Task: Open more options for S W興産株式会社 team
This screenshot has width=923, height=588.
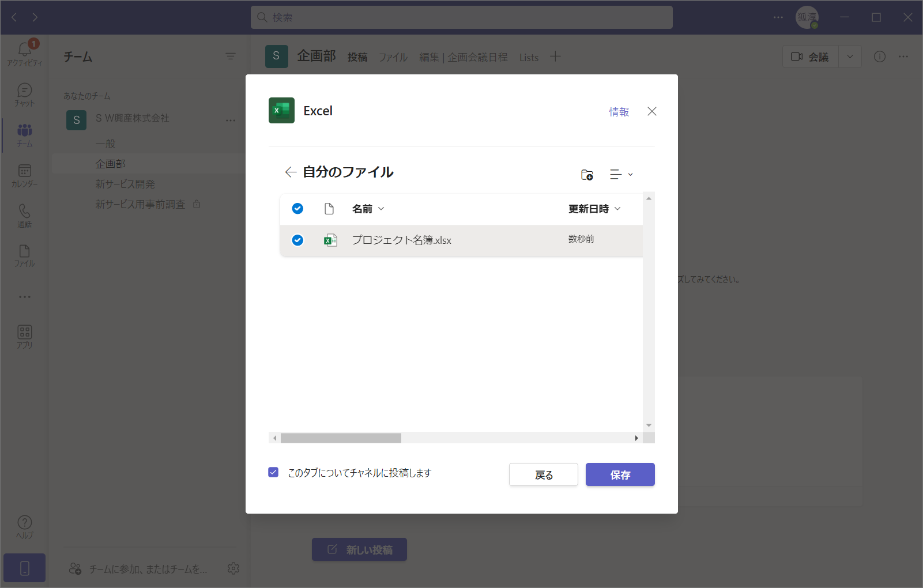Action: pos(231,120)
